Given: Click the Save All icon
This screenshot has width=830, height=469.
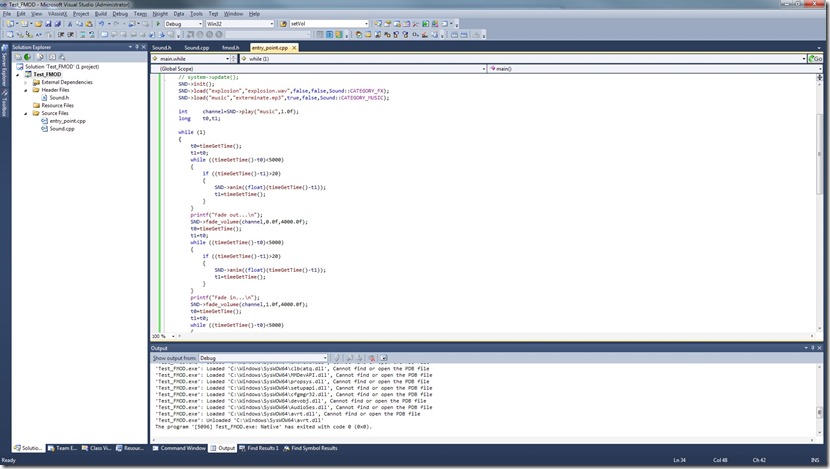Looking at the screenshot, I should coord(58,24).
